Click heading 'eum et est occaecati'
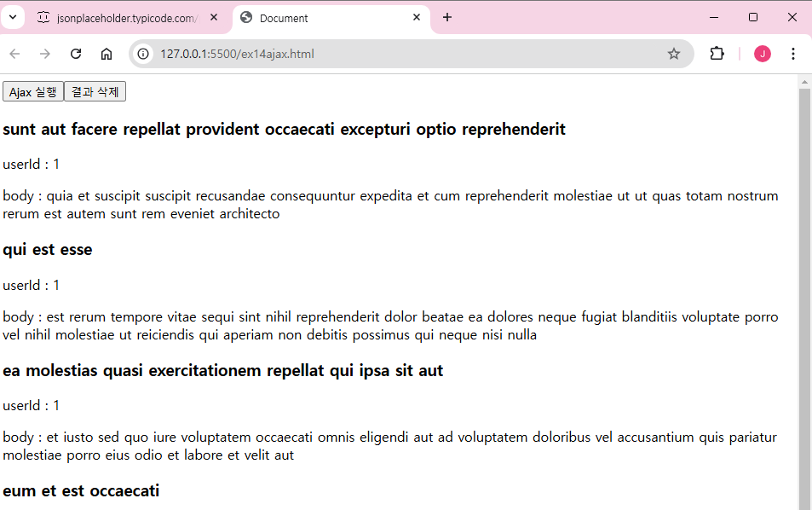The height and width of the screenshot is (510, 812). 81,491
